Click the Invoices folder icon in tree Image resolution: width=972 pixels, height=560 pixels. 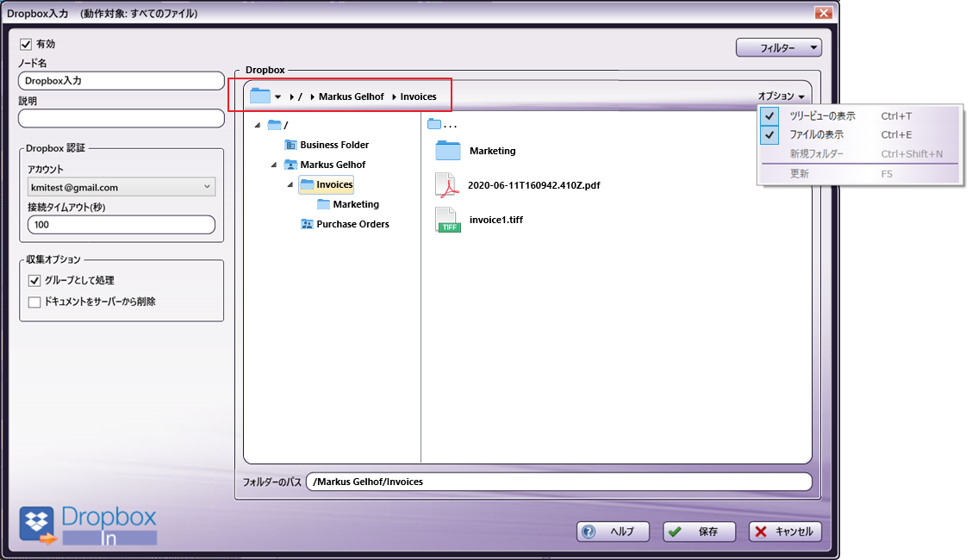tap(307, 184)
